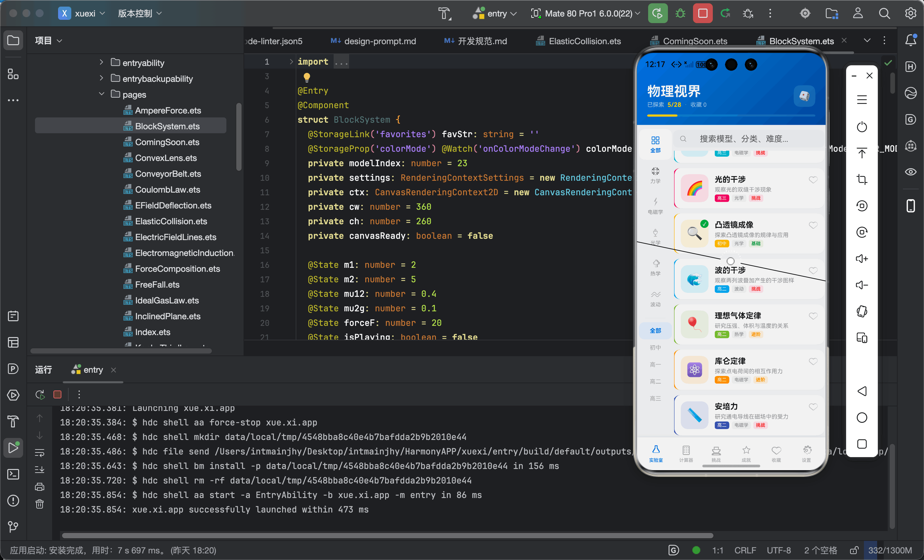Collapse the pages folder

[101, 94]
